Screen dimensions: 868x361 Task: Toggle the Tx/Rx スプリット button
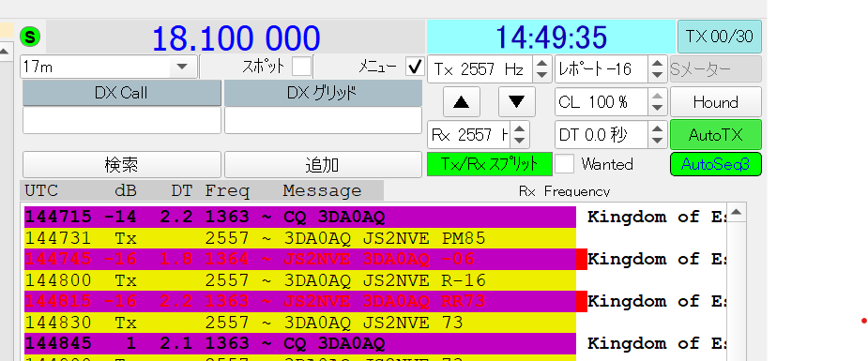[x=490, y=164]
